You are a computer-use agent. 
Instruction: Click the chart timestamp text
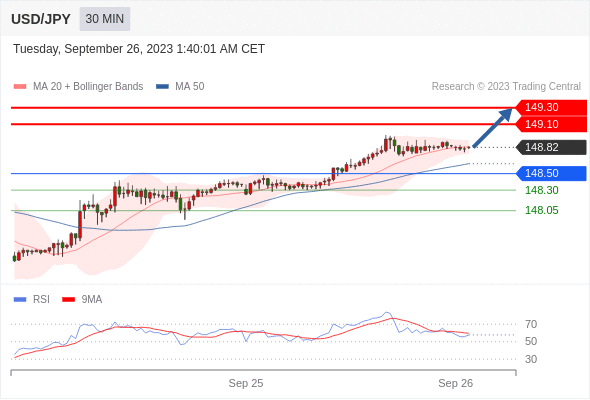pyautogui.click(x=139, y=49)
